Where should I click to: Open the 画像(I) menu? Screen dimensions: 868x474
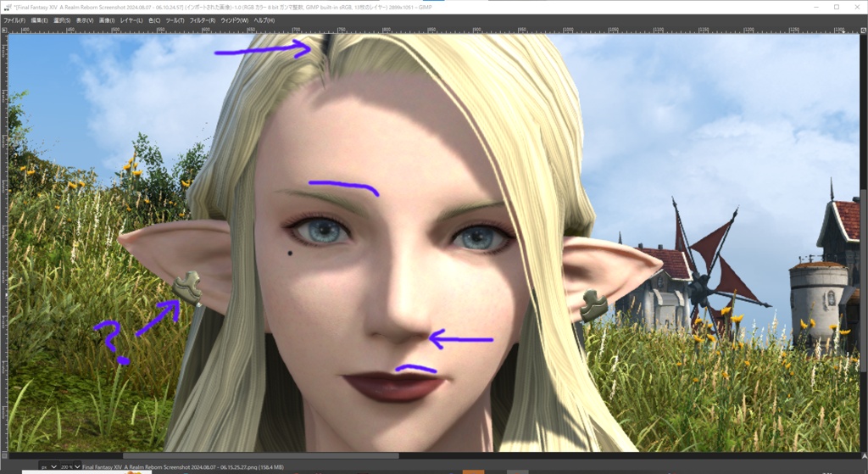(x=106, y=20)
